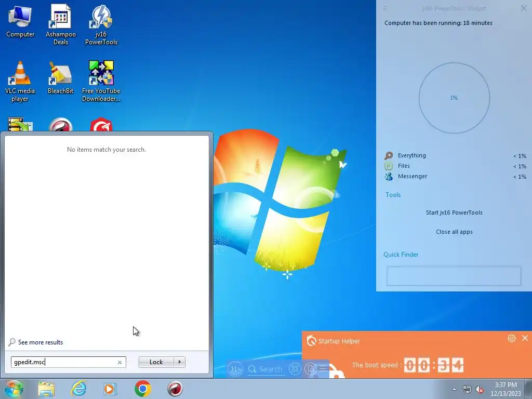Screen dimensions: 532x399
Task: Open the hamburger menu in the floating toolbar
Action: coord(323,368)
